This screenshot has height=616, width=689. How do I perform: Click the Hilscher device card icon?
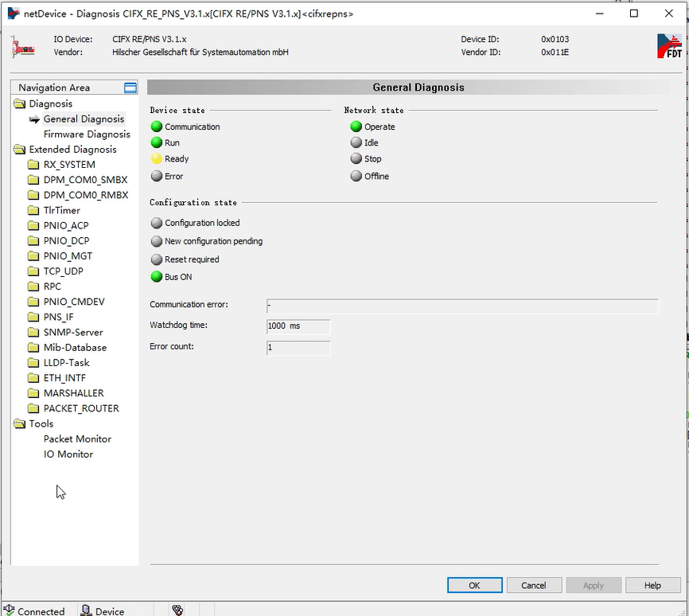[22, 46]
